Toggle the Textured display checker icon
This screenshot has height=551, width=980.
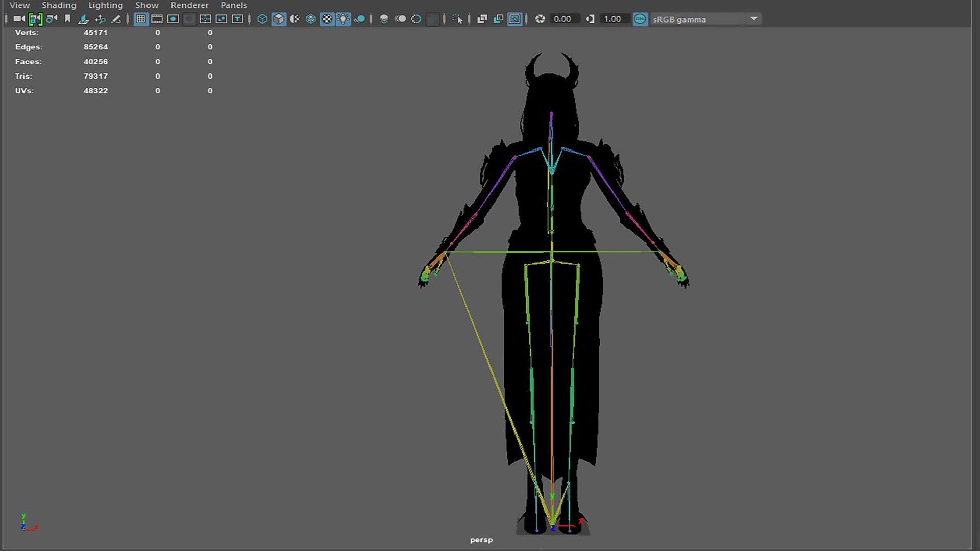pos(327,19)
